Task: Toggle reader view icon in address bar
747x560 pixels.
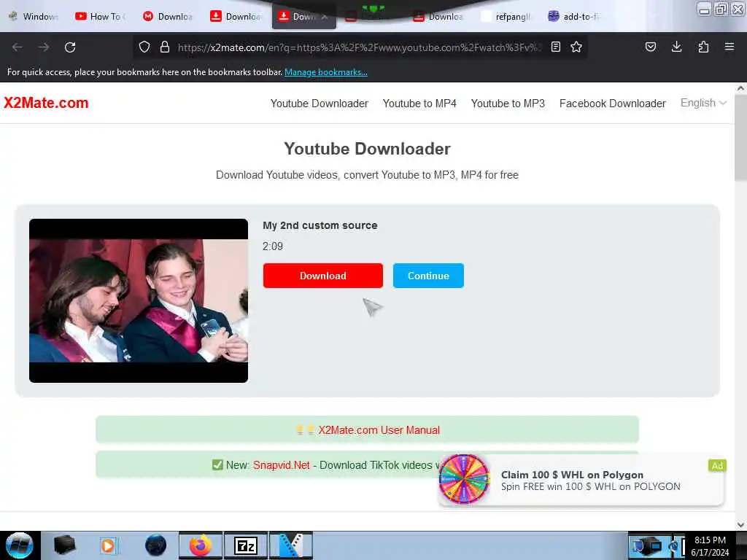Action: (x=555, y=47)
